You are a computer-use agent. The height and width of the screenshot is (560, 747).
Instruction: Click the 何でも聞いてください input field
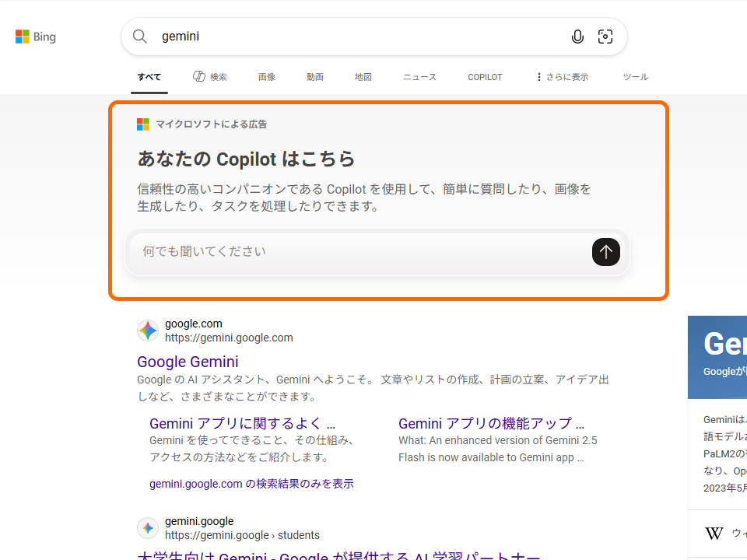[x=311, y=251]
